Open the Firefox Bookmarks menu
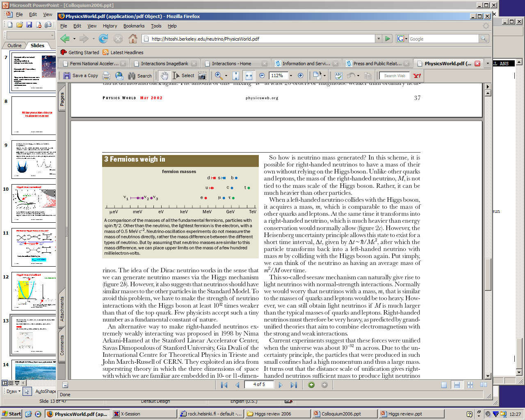Viewport: 525px width, 420px height. click(x=134, y=26)
